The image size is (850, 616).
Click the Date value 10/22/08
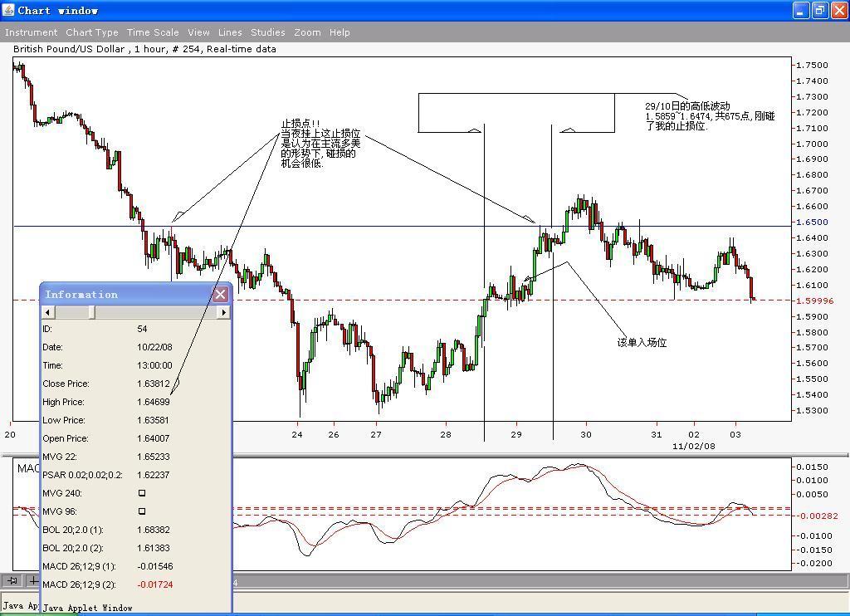click(154, 348)
